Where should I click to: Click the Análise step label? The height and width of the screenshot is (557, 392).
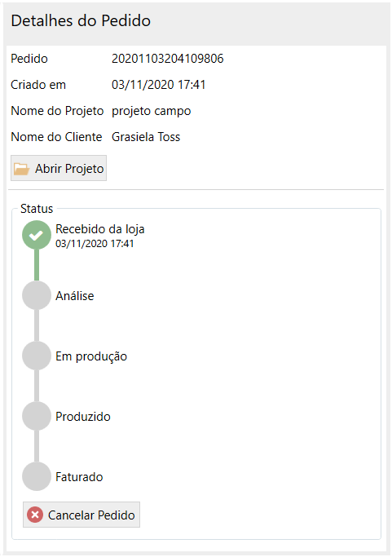(74, 295)
